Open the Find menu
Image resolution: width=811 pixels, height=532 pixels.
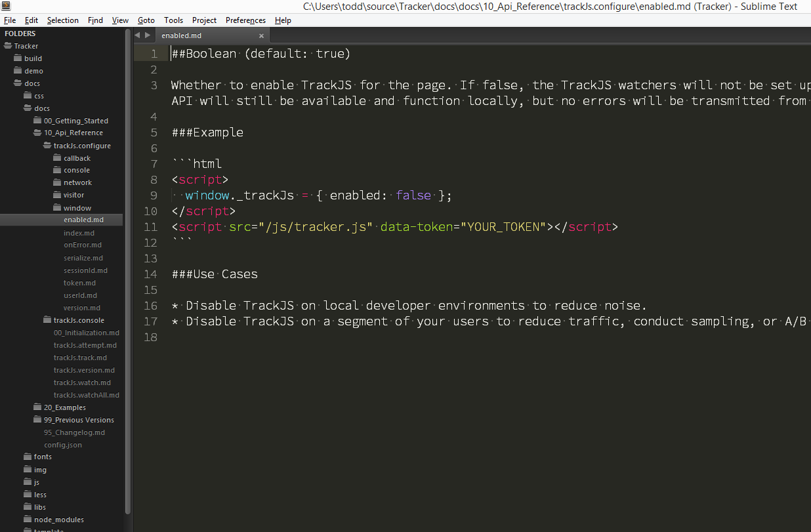click(x=96, y=20)
